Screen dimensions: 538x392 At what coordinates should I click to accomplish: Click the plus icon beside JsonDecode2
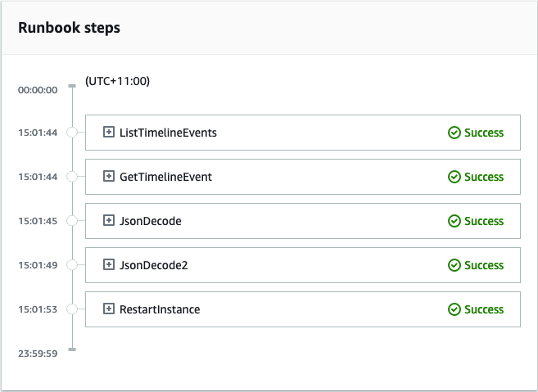(108, 265)
